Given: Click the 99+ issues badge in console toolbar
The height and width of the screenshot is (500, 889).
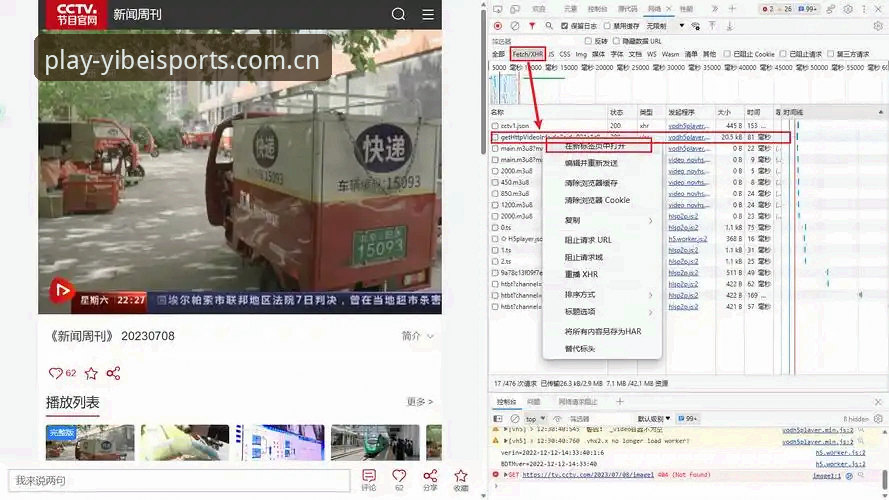Looking at the screenshot, I should (688, 419).
